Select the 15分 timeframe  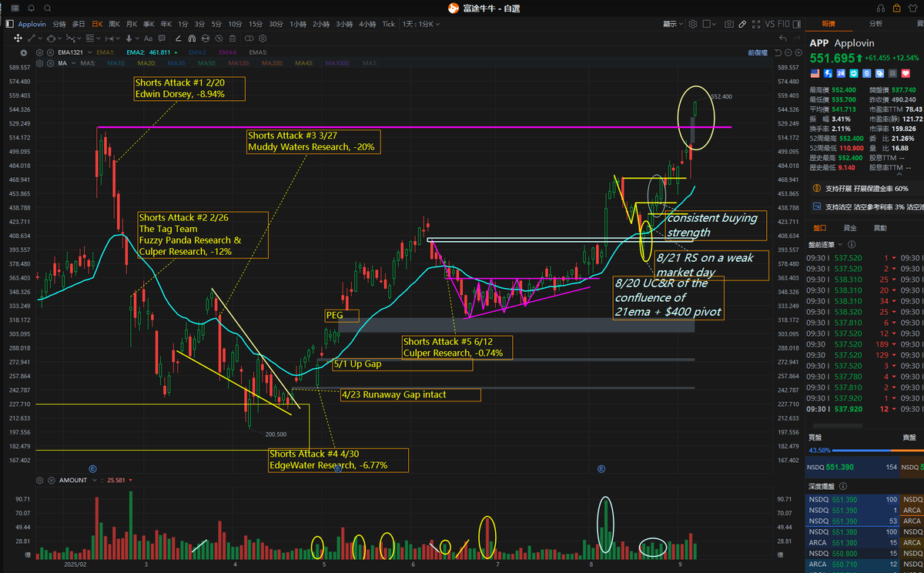coord(256,24)
